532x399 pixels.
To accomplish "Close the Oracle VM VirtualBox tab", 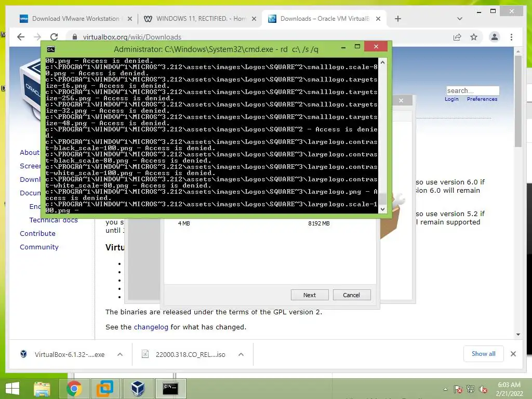I will coord(378,19).
